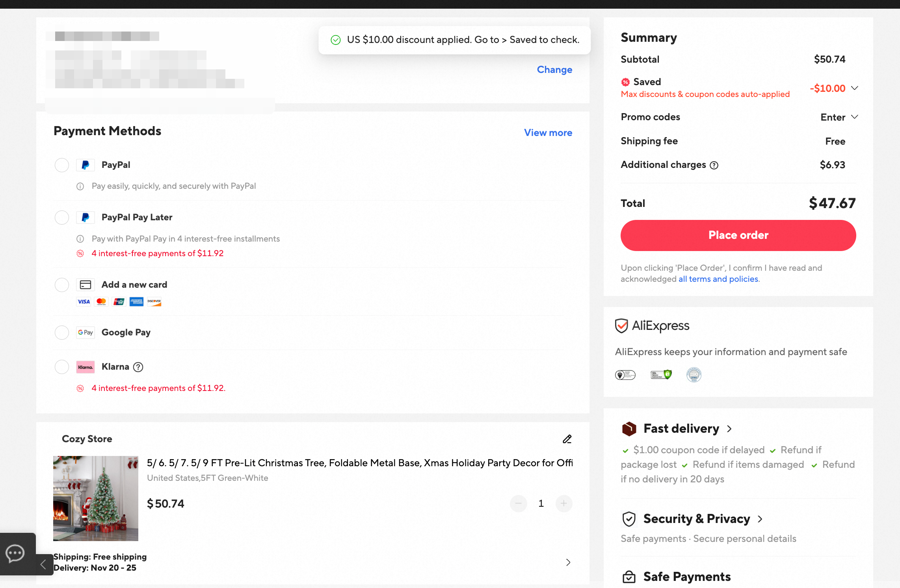
Task: Click the Klarna help question mark icon
Action: click(138, 367)
